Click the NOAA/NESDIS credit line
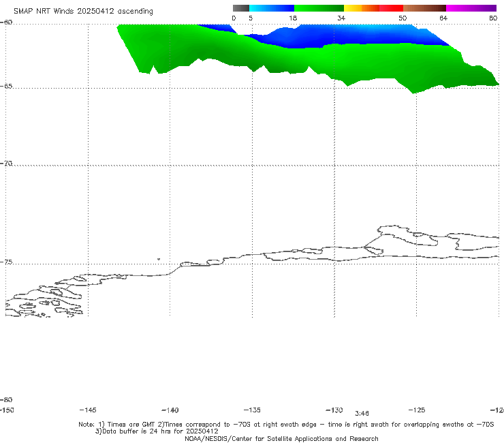The width and height of the screenshot is (504, 443). pos(281,439)
